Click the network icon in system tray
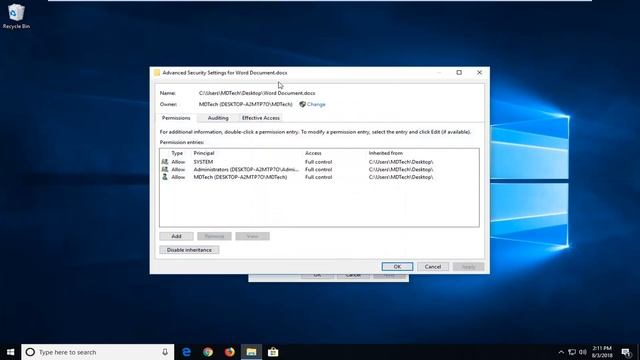The height and width of the screenshot is (360, 640). coord(572,352)
